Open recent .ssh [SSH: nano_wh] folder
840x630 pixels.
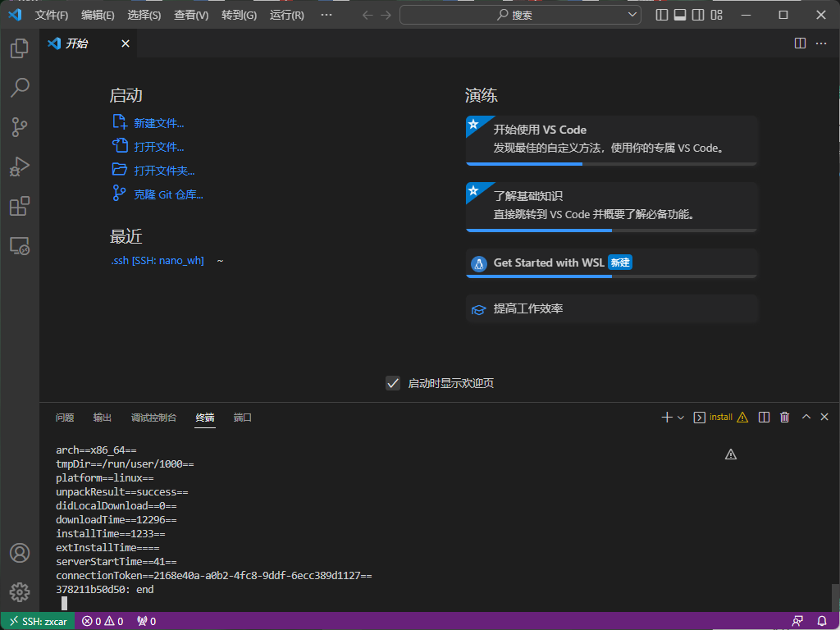pos(157,260)
